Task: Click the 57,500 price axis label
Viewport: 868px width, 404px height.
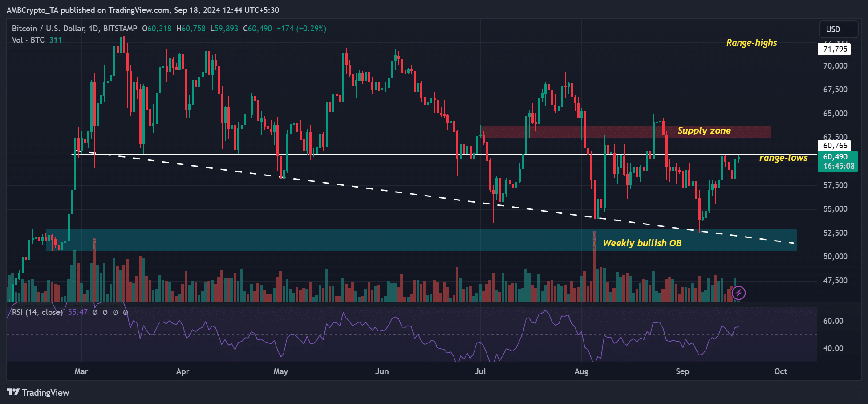Action: (836, 185)
